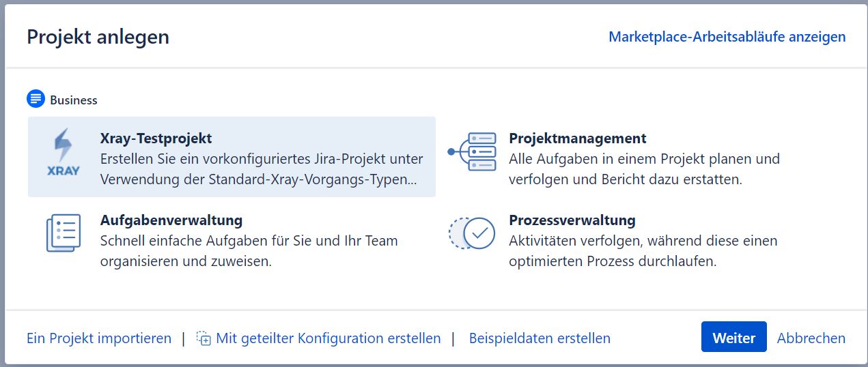Click the Aufgabenverwaltung checklist icon
Image resolution: width=868 pixels, height=367 pixels.
[64, 233]
